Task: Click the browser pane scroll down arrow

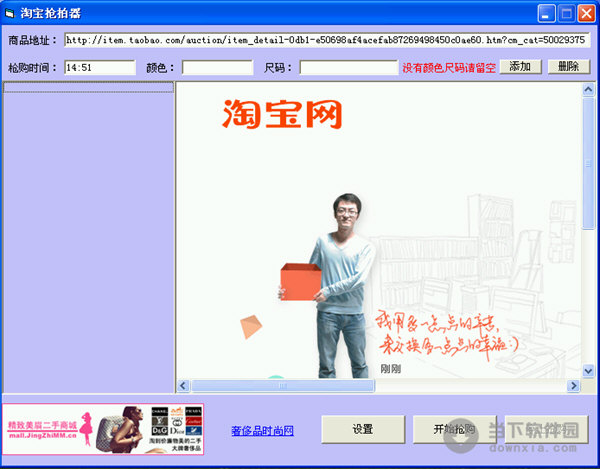Action: pyautogui.click(x=588, y=371)
